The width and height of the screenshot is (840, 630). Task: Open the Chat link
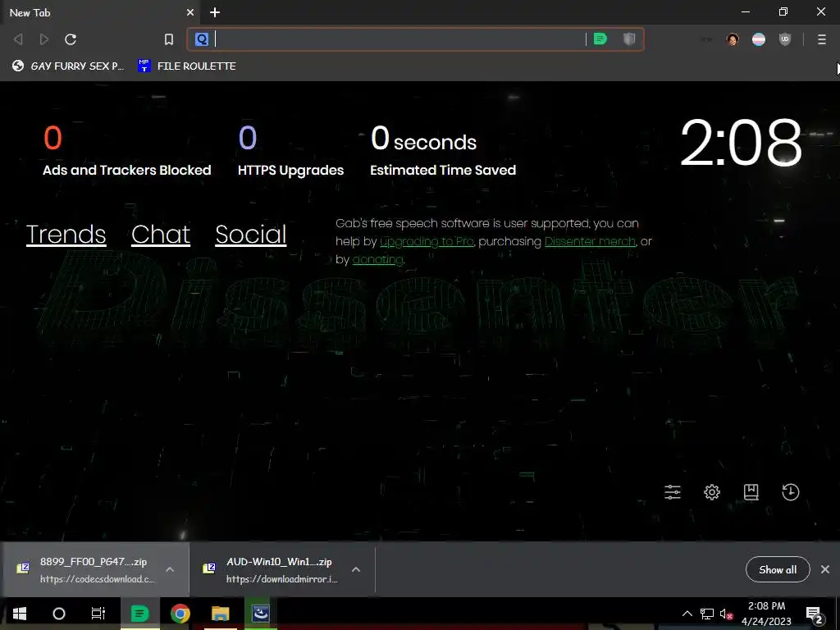(x=161, y=234)
